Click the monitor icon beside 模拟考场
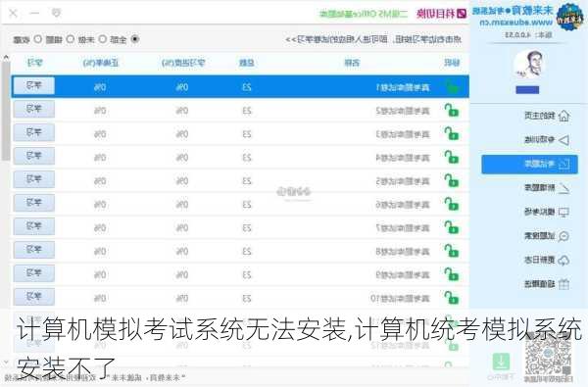588x387 pixels. pos(563,213)
